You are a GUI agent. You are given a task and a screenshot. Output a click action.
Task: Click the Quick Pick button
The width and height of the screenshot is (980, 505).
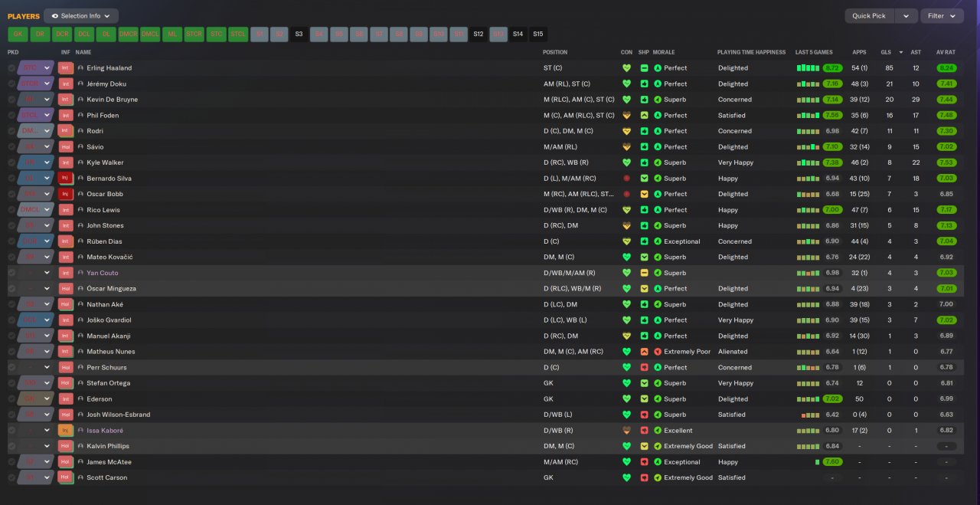pos(869,15)
